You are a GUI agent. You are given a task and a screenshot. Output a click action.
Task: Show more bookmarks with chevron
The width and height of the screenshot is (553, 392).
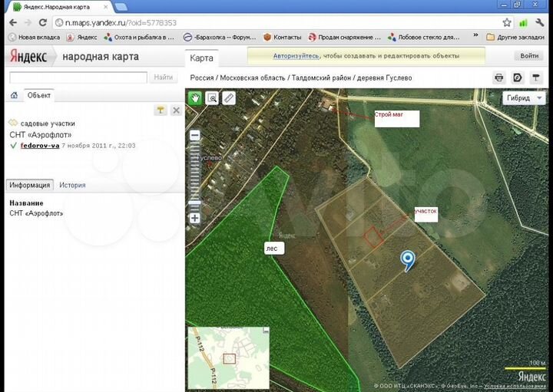pyautogui.click(x=475, y=35)
